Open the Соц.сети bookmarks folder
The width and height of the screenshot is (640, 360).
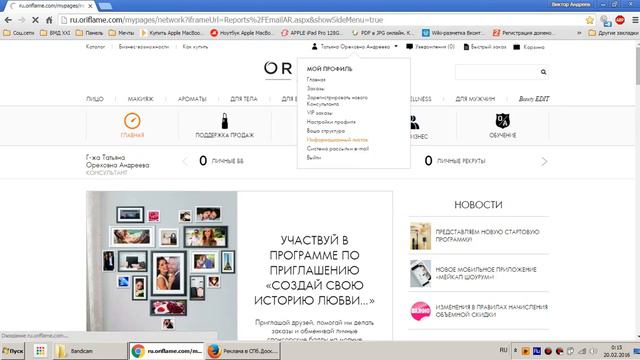[x=19, y=33]
